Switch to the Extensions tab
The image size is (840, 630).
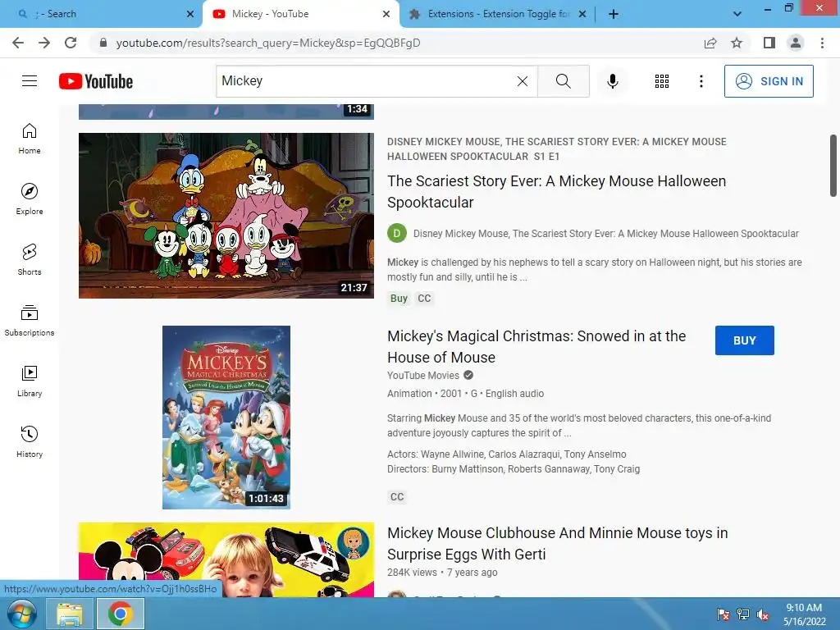point(498,14)
